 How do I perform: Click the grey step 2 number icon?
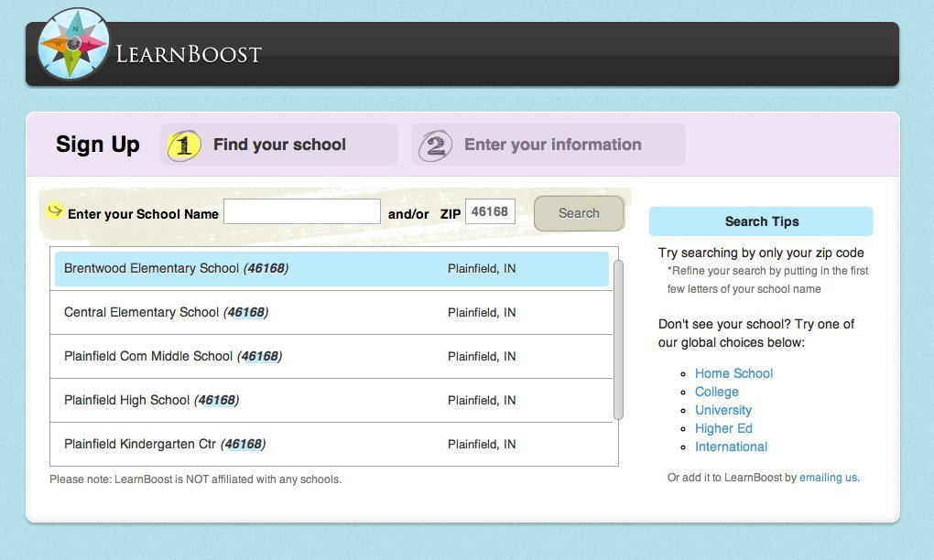coord(436,145)
